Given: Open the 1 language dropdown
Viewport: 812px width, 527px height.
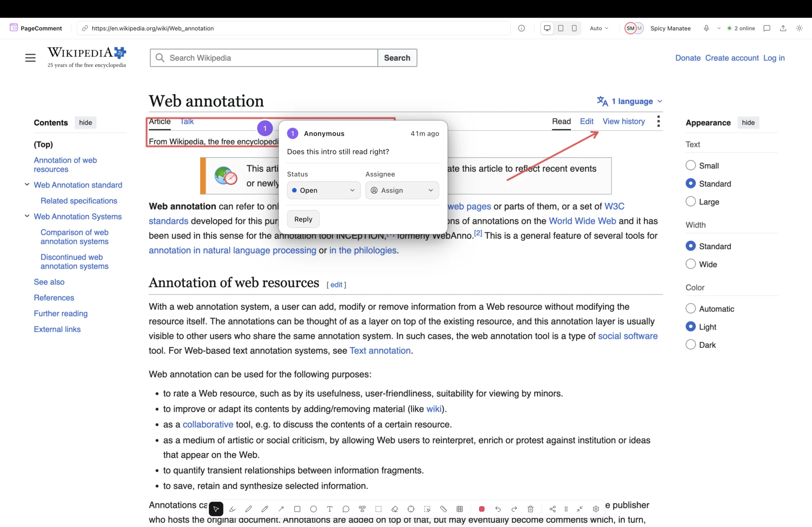Looking at the screenshot, I should [630, 101].
